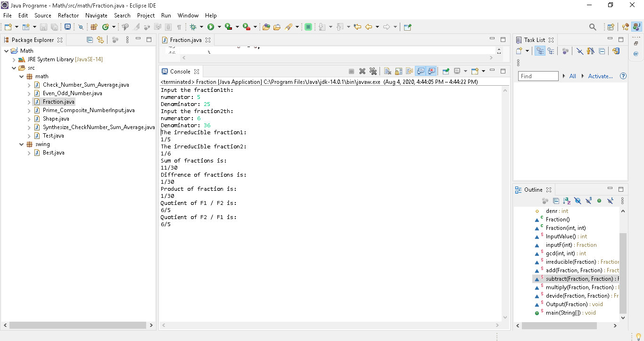Collapse the swing package node

point(22,144)
